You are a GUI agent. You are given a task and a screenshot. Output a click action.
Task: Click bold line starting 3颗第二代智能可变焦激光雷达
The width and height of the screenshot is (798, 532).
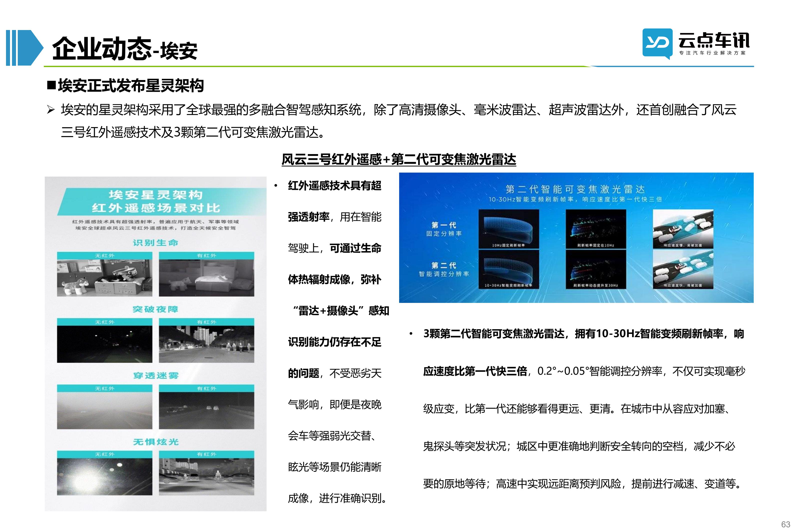tap(583, 333)
